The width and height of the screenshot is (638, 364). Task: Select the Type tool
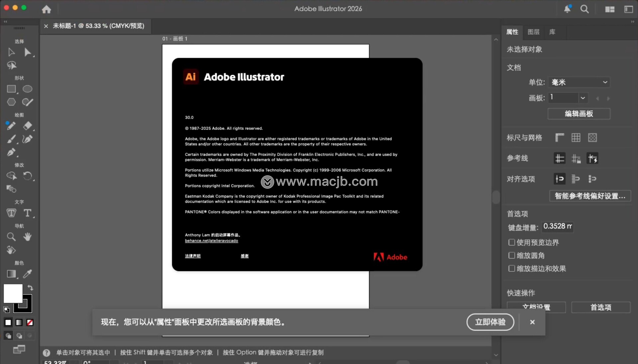point(27,213)
